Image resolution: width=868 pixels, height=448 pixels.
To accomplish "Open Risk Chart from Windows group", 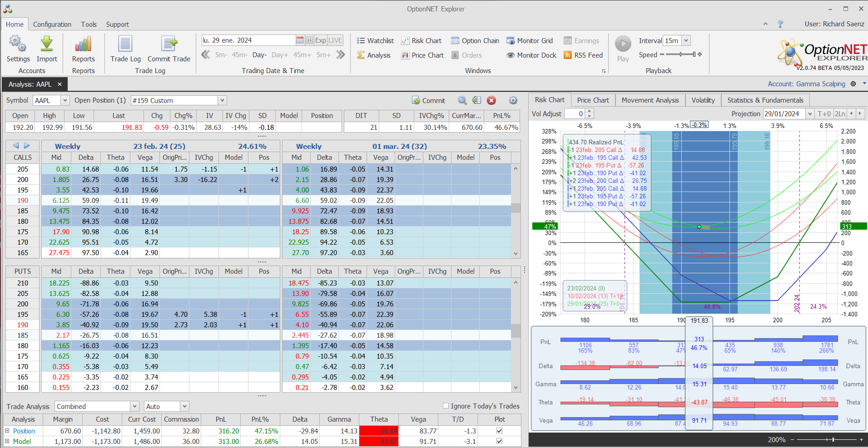I will (421, 40).
